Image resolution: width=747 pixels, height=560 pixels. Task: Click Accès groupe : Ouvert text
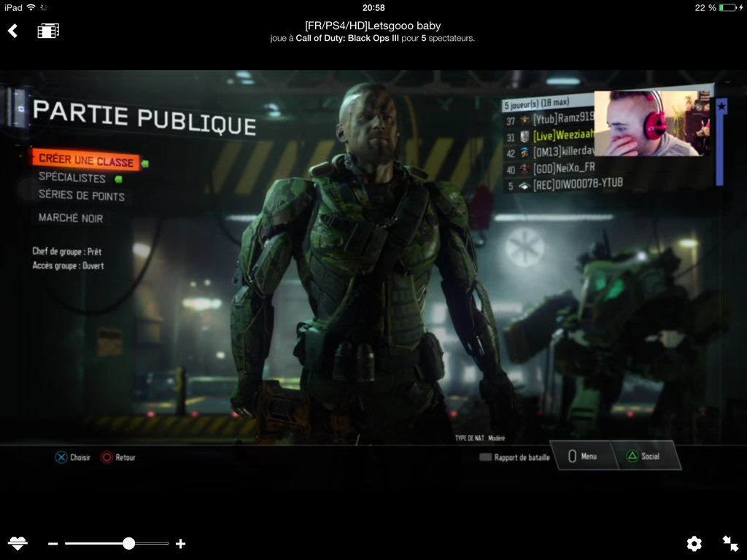pos(68,265)
